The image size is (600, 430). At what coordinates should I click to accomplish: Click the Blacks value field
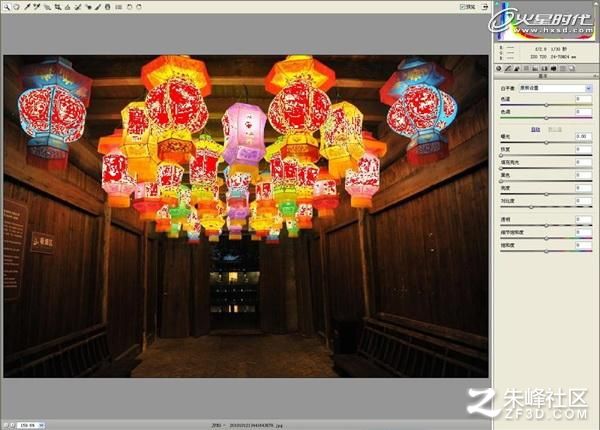[584, 175]
